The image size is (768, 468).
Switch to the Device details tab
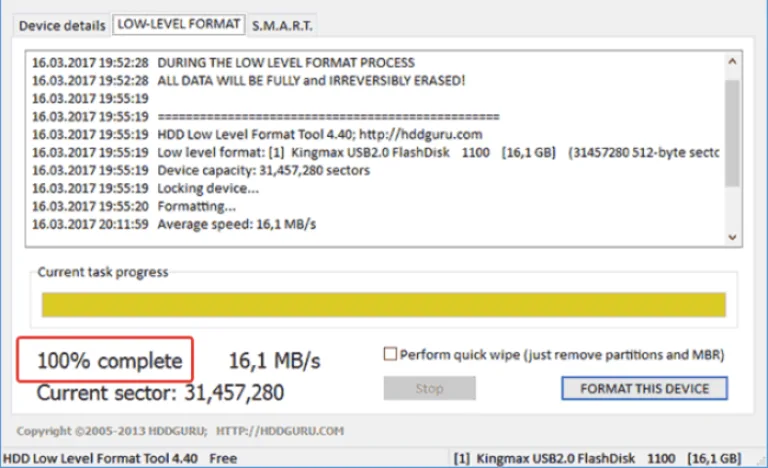[x=62, y=25]
